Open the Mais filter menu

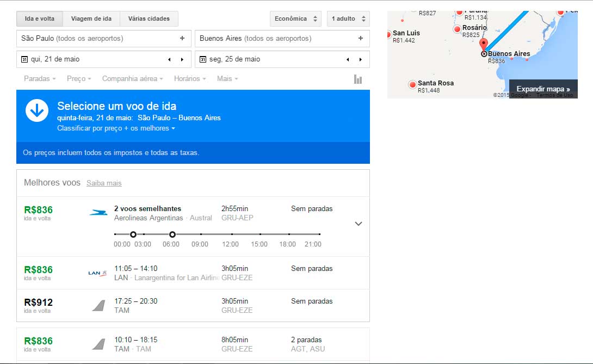[x=225, y=78]
